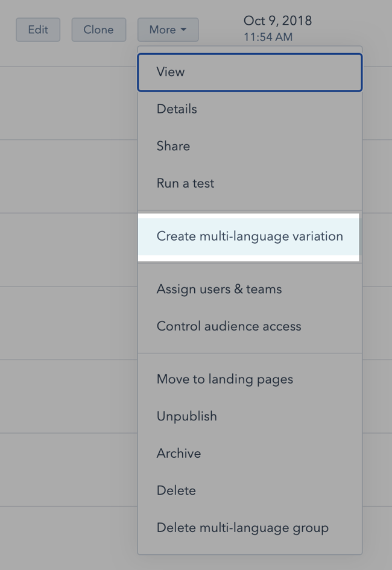The width and height of the screenshot is (392, 570).
Task: Select the Delete menu entry
Action: (x=250, y=490)
